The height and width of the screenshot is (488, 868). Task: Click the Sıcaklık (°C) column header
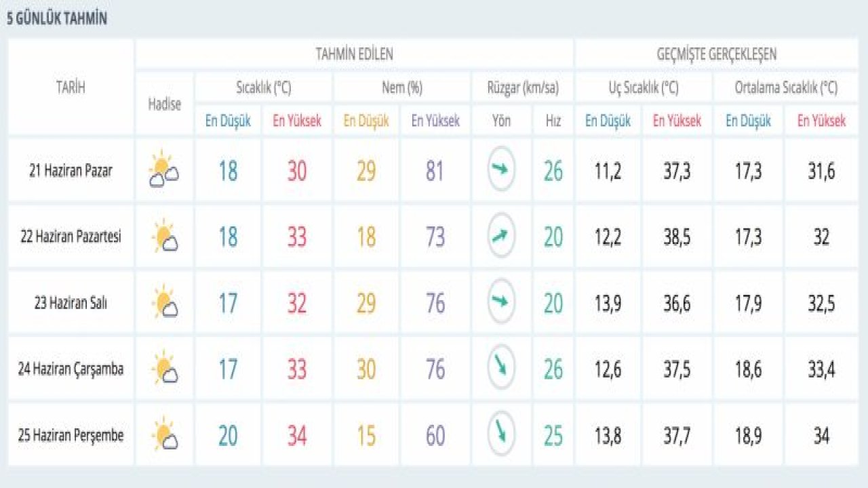(x=263, y=87)
